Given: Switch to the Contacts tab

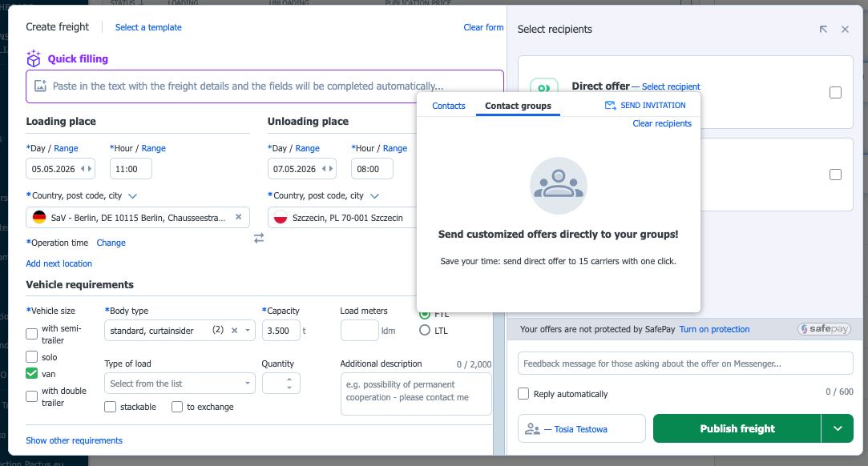Looking at the screenshot, I should click(448, 106).
